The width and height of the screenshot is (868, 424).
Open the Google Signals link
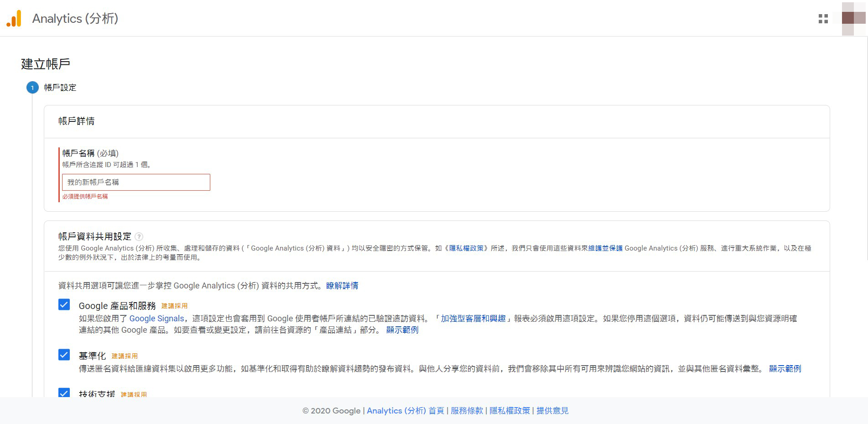click(156, 319)
